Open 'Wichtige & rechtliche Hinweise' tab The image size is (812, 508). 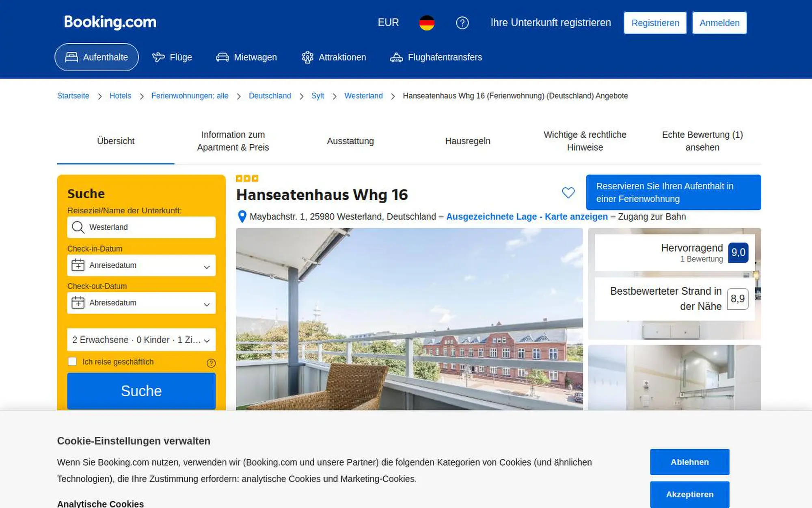585,141
